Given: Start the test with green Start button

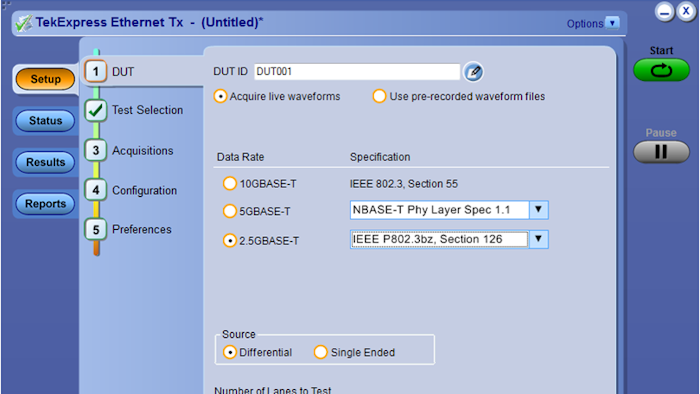Looking at the screenshot, I should 661,70.
